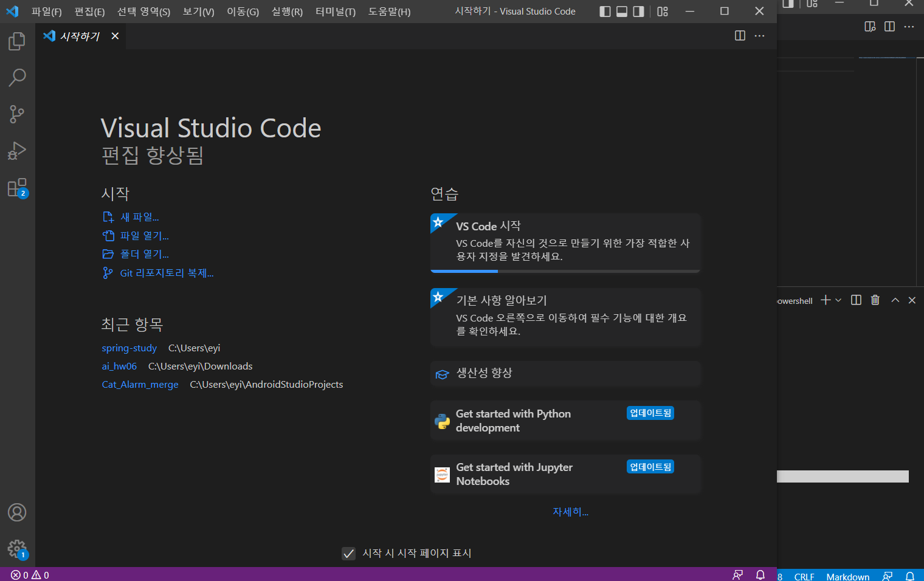Viewport: 924px width, 581px height.
Task: Click Git 리포지토리 복제... link
Action: 158,273
